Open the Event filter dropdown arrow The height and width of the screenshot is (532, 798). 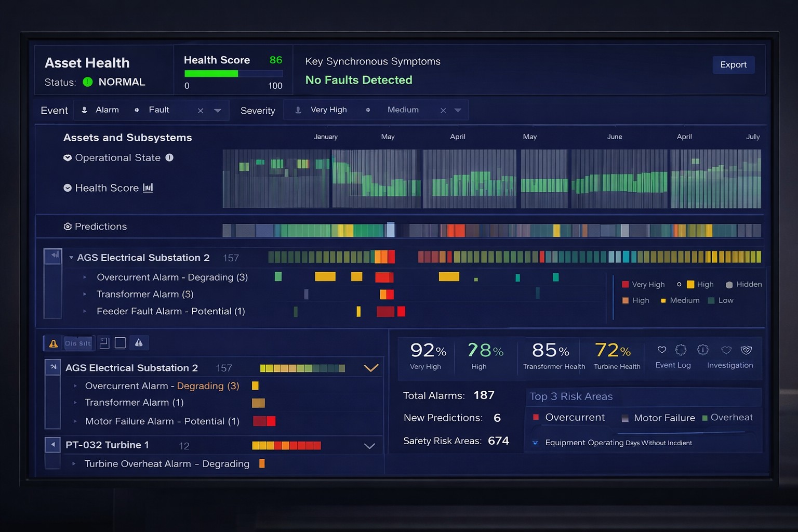coord(218,111)
